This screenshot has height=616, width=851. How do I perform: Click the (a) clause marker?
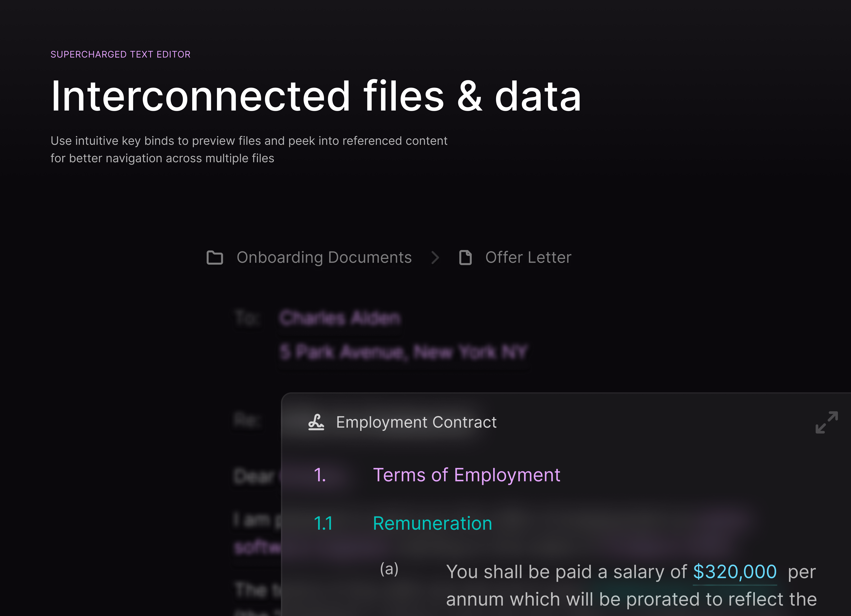click(389, 569)
